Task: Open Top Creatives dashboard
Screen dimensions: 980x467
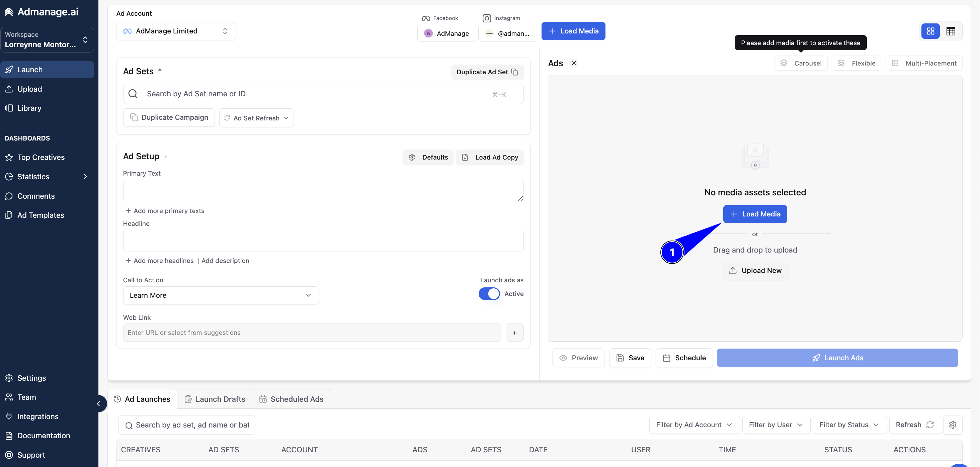Action: (41, 158)
